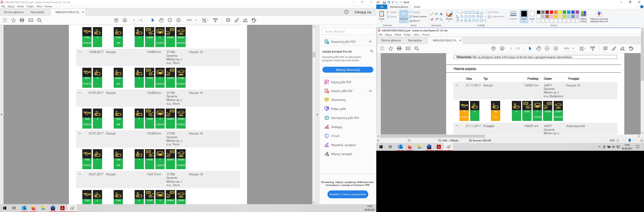
Task: Click the help question mark next to Zaloguj się
Action: 346,12
